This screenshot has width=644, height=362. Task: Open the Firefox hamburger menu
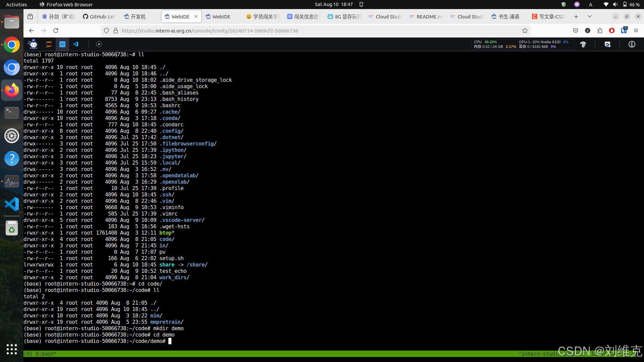click(636, 31)
